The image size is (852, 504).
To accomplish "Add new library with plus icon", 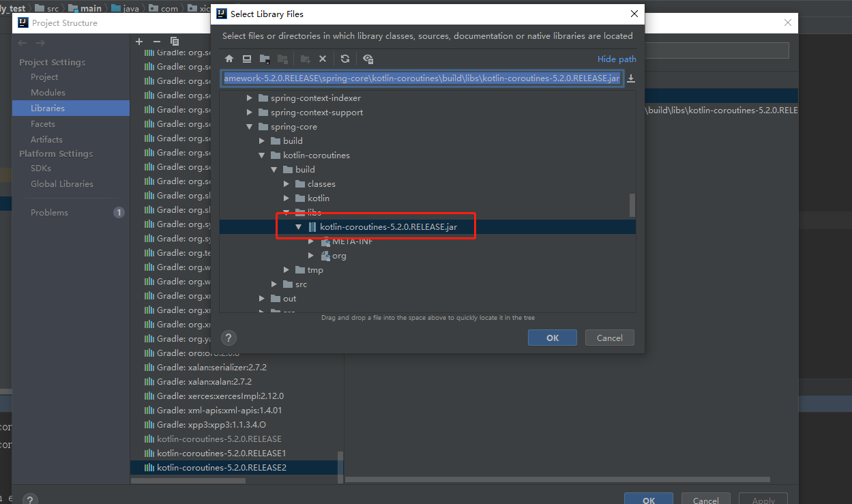I will (139, 42).
